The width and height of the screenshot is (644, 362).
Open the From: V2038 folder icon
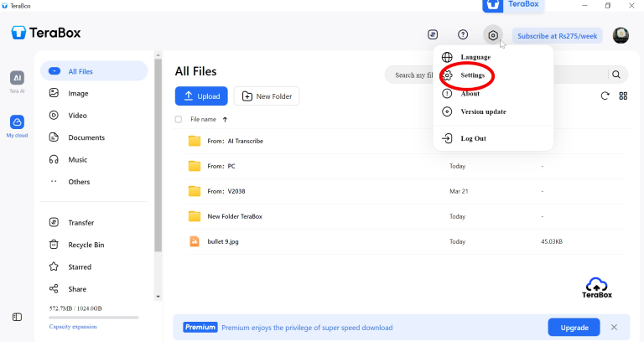click(x=195, y=191)
